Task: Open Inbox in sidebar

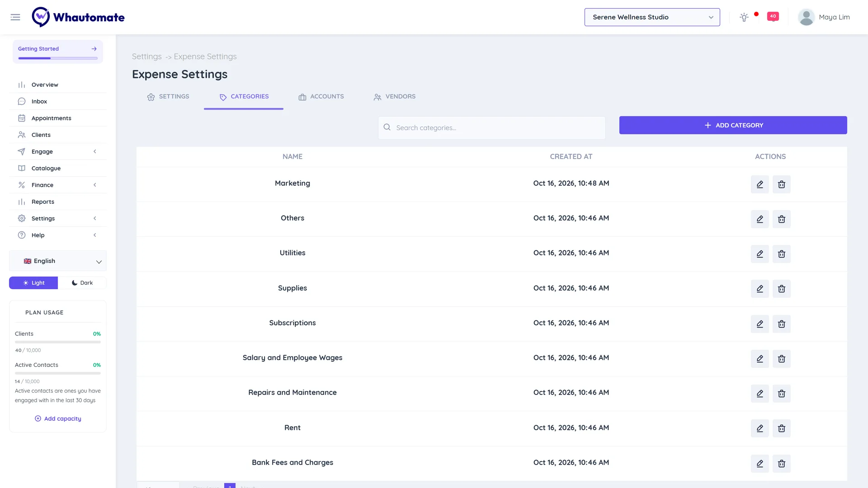Action: (x=58, y=101)
